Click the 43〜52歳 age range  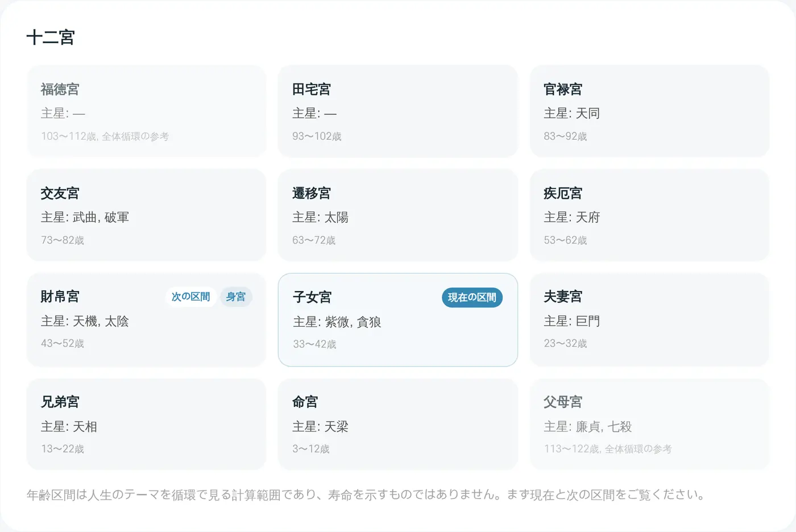pos(63,343)
